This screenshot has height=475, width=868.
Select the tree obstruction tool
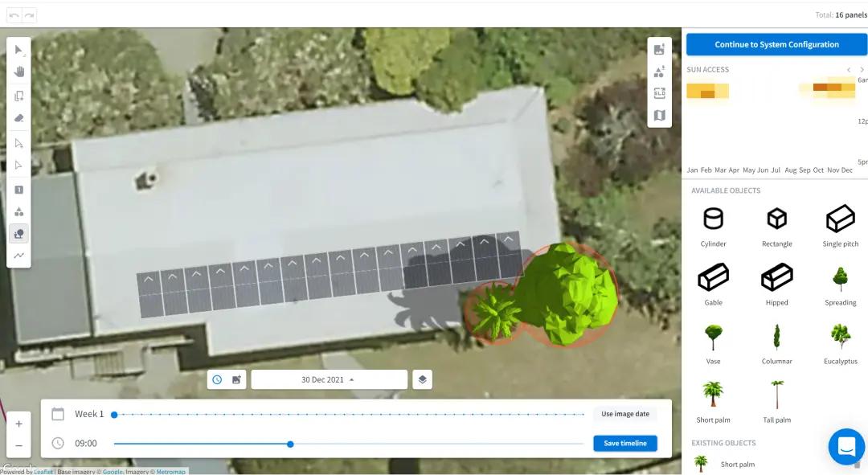click(x=18, y=234)
